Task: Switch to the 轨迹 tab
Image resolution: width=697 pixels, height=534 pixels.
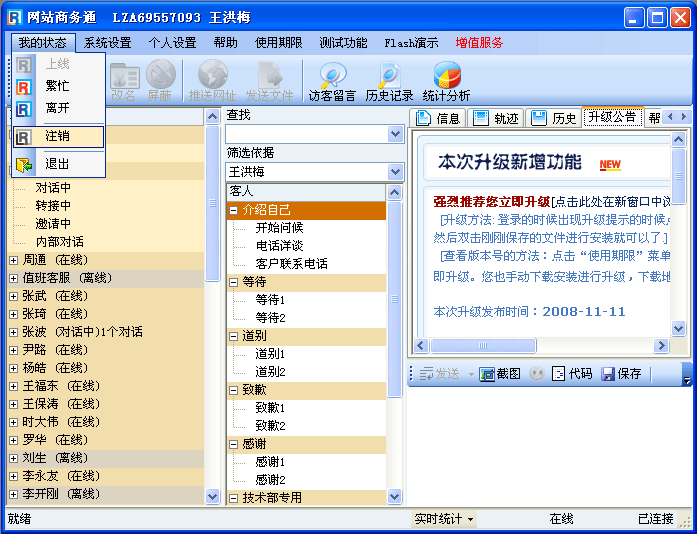Action: (x=497, y=118)
